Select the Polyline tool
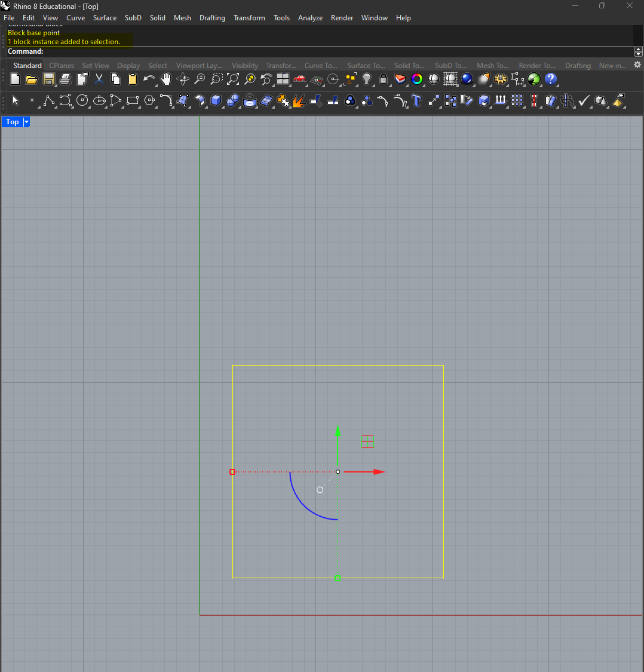 point(48,100)
